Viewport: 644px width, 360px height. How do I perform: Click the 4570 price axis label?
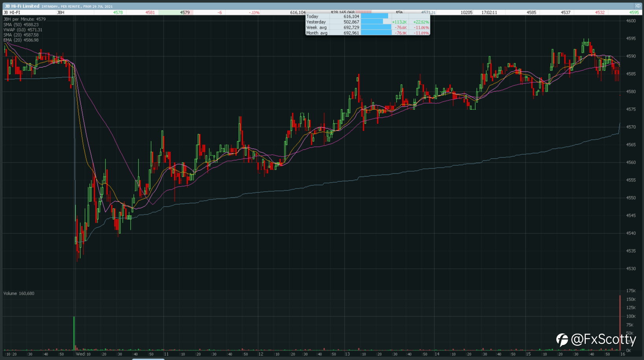point(631,127)
